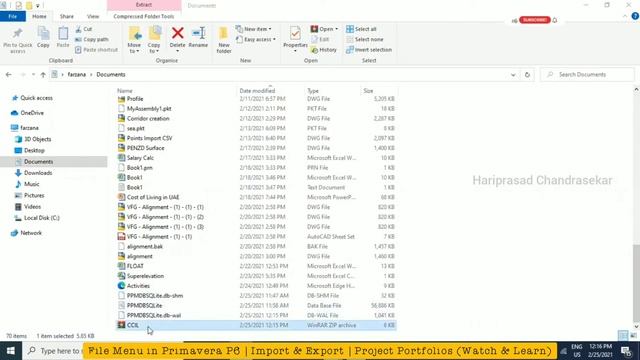640x360 pixels.
Task: Go up one folder level
Action: coord(43,75)
